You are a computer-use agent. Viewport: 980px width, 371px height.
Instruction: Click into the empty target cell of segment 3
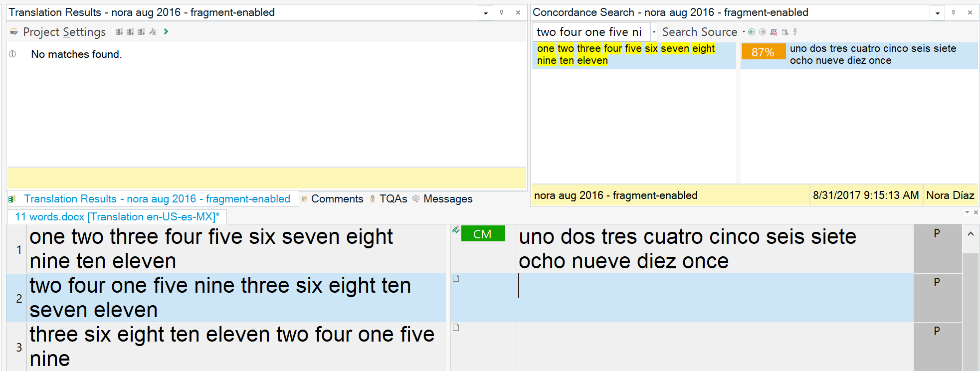pos(713,346)
